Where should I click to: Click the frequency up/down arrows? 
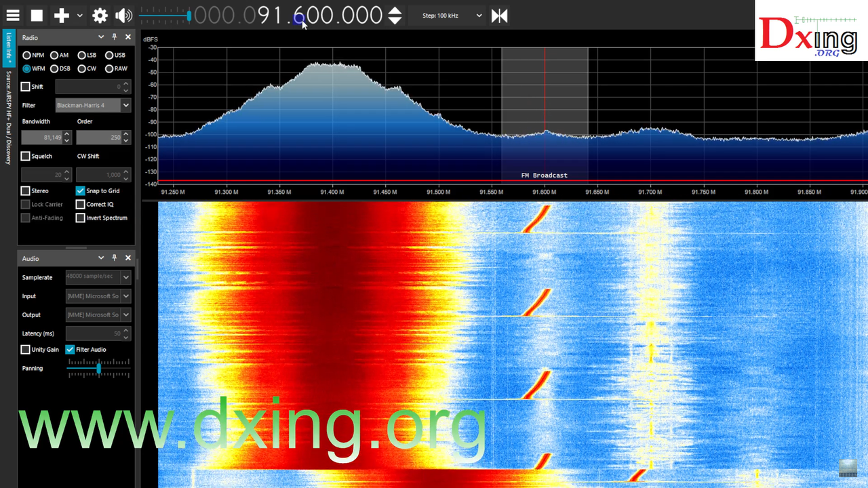point(395,16)
